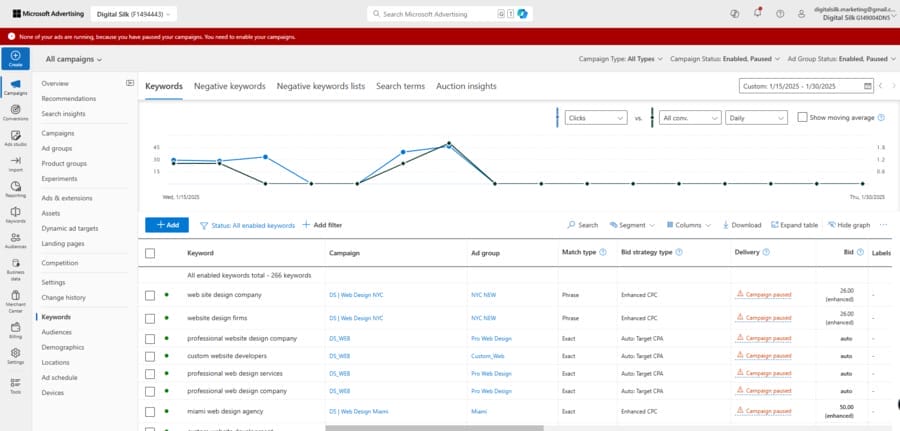Image resolution: width=900 pixels, height=431 pixels.
Task: Open the Digital Silk account dropdown
Action: tap(134, 14)
